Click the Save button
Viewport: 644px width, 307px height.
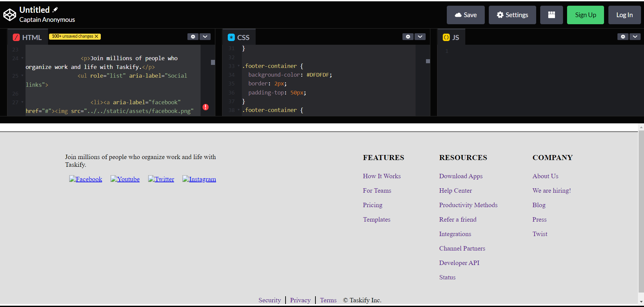point(466,15)
